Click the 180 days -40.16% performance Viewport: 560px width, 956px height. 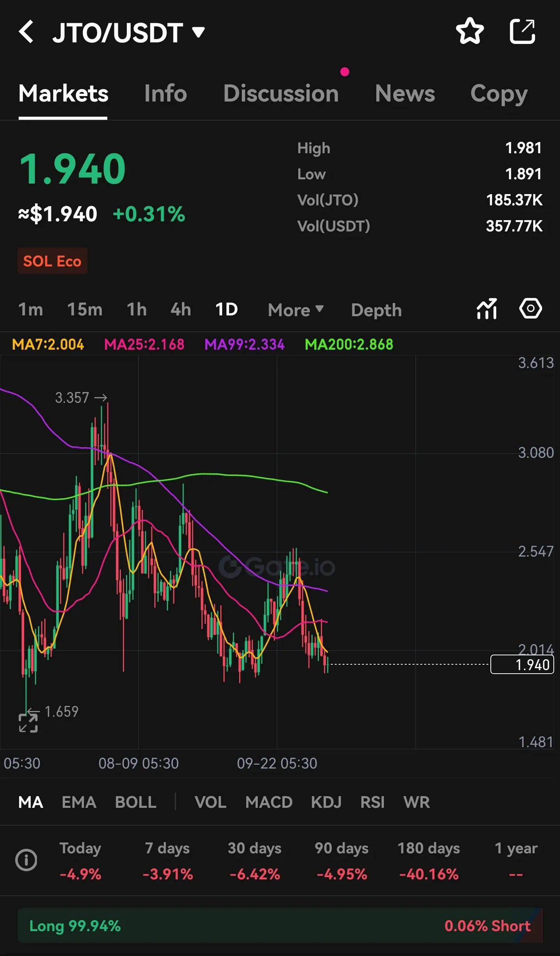point(429,861)
